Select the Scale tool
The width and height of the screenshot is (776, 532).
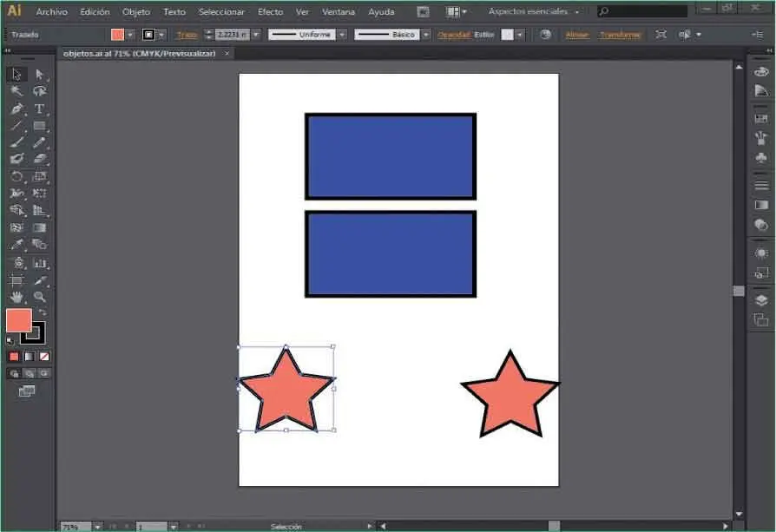coord(40,177)
